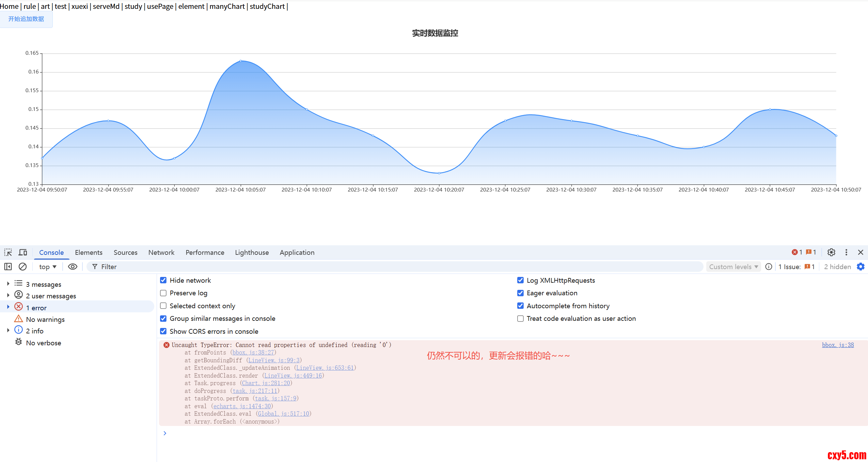Click the 开始追加数据 button
The height and width of the screenshot is (462, 868).
(x=26, y=19)
